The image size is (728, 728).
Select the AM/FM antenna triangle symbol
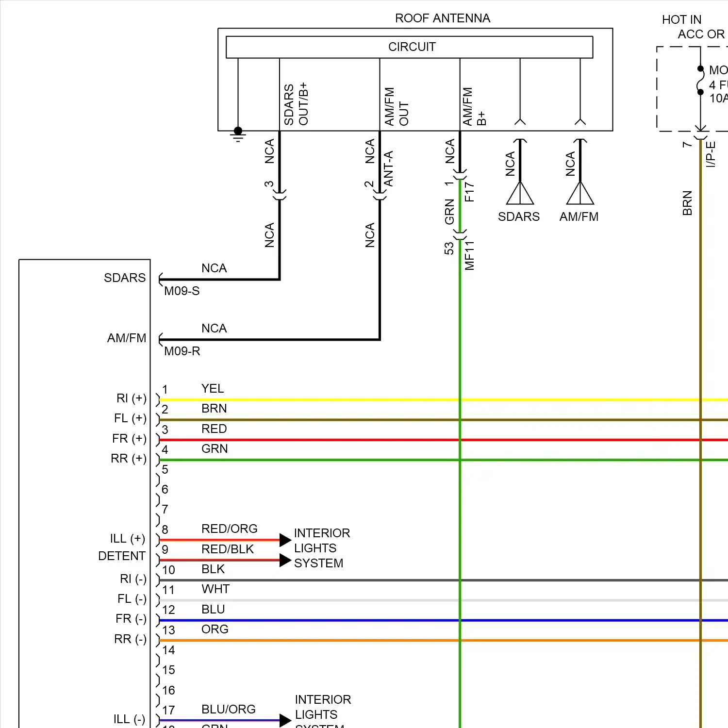click(580, 193)
